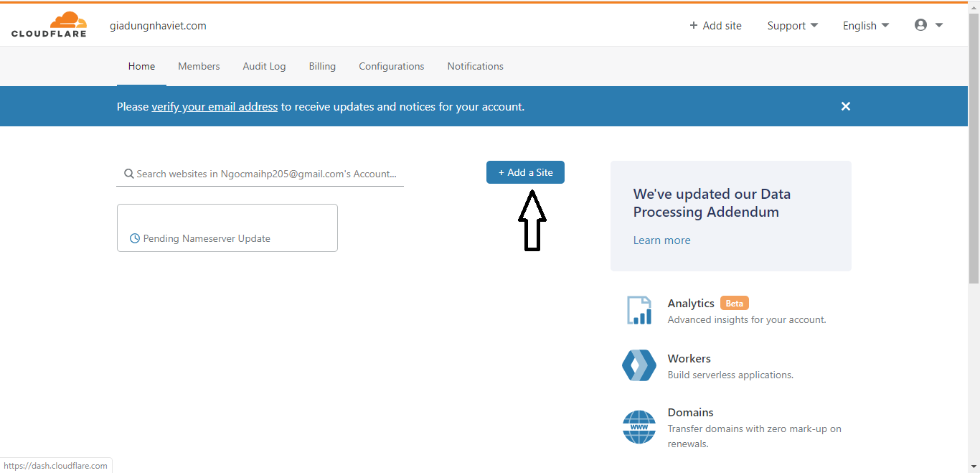Click the Cloudflare logo

[49, 24]
